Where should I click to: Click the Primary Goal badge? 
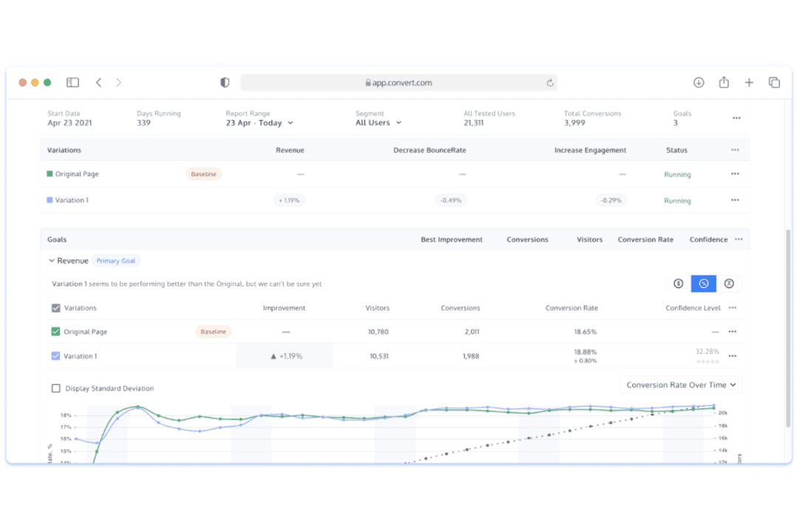pos(116,261)
